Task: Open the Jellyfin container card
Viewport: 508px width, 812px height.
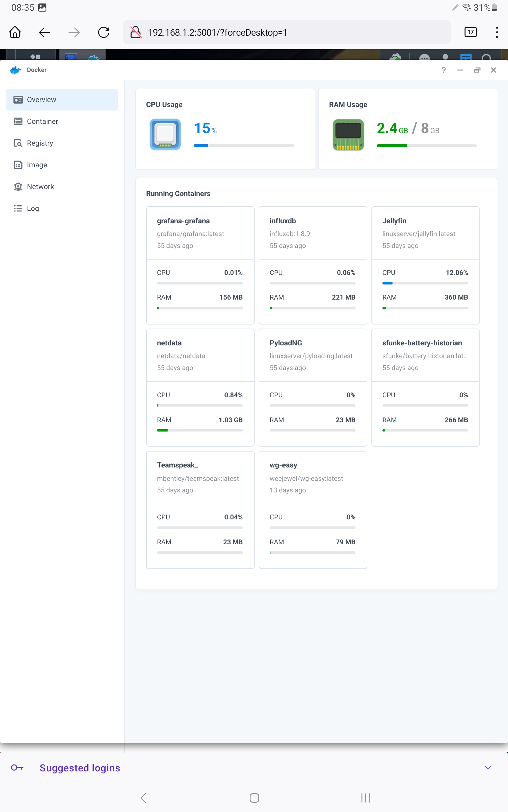Action: click(425, 265)
